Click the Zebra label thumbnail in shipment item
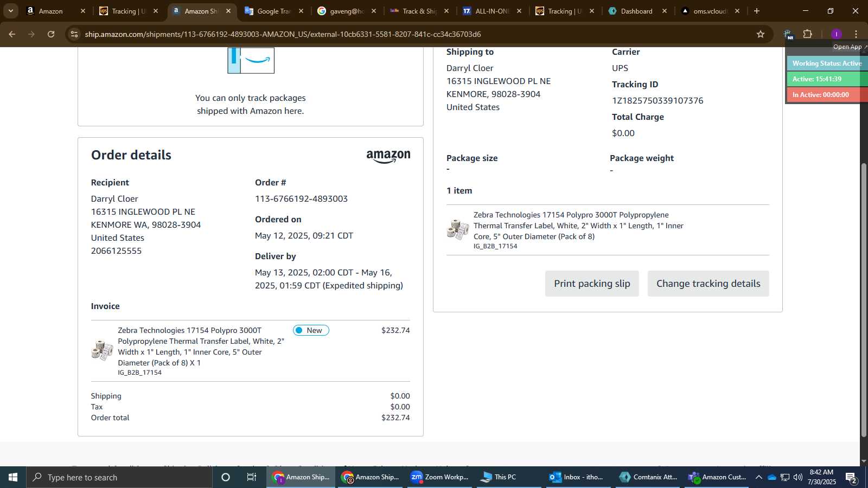The height and width of the screenshot is (488, 868). pyautogui.click(x=458, y=230)
